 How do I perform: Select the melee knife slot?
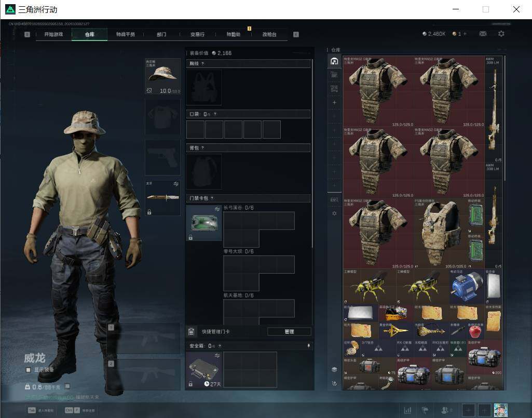coord(162,198)
